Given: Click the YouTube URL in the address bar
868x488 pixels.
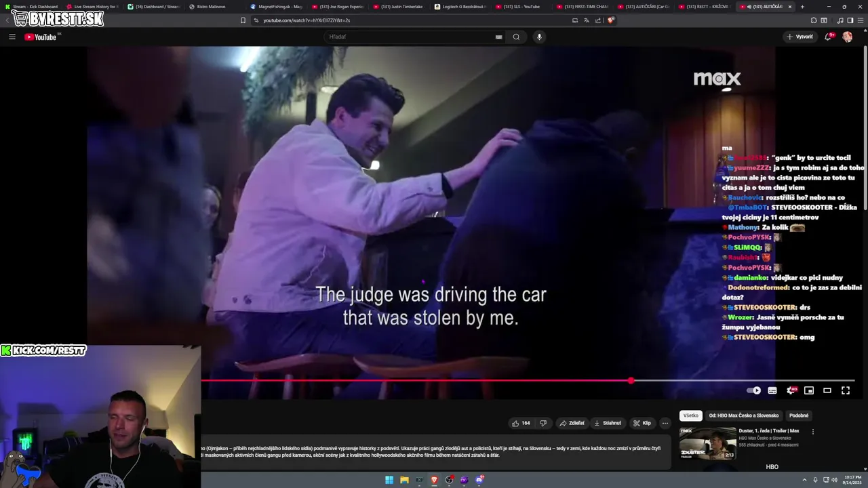Looking at the screenshot, I should tap(307, 20).
